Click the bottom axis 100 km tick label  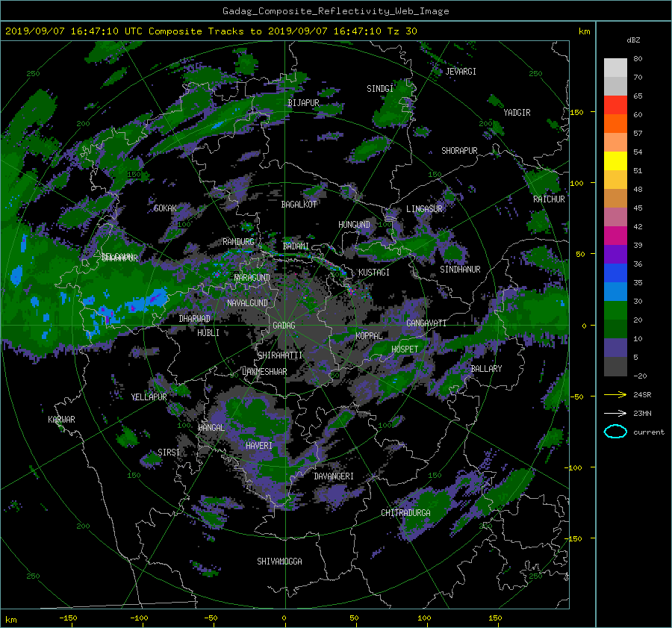424,618
